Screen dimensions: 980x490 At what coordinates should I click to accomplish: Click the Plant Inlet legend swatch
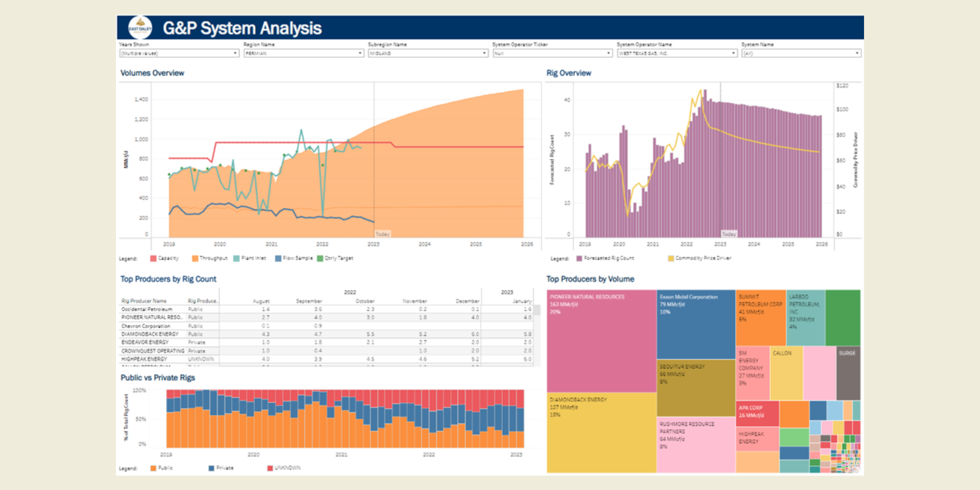(x=236, y=259)
